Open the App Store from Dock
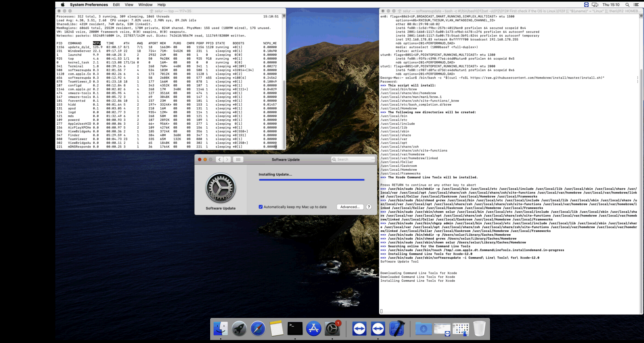 pyautogui.click(x=314, y=329)
